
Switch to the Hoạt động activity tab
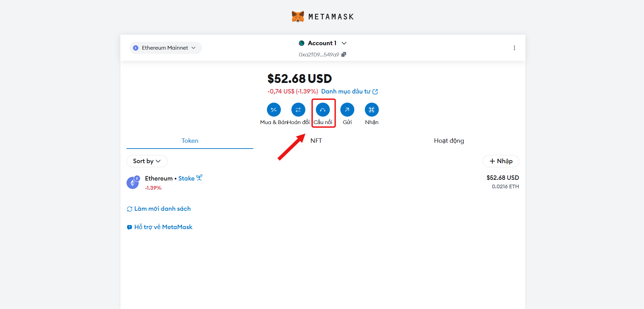point(449,141)
